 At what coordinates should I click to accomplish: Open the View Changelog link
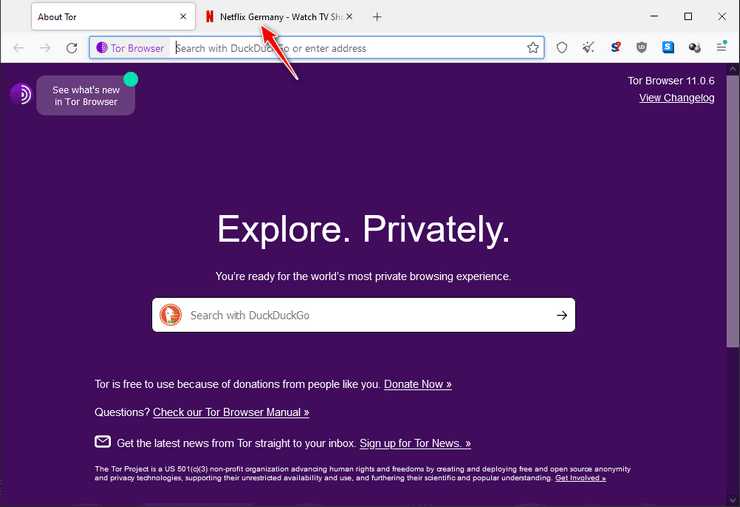pyautogui.click(x=676, y=98)
